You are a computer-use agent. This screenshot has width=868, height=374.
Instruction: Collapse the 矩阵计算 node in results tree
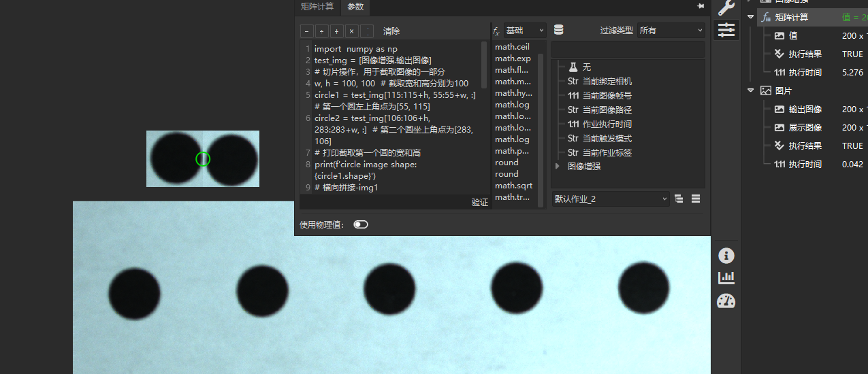pyautogui.click(x=751, y=17)
